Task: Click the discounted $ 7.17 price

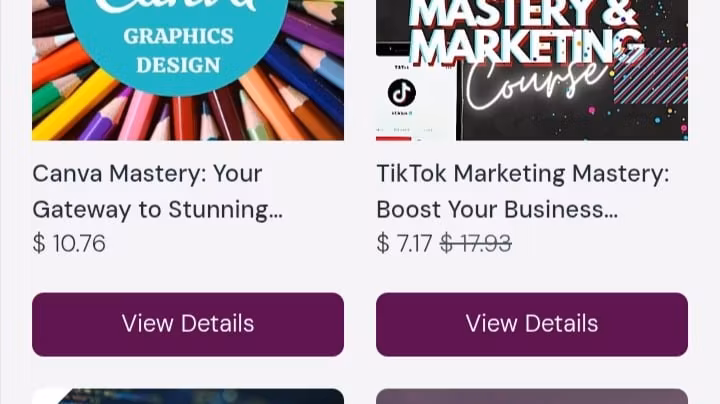Action: coord(404,243)
